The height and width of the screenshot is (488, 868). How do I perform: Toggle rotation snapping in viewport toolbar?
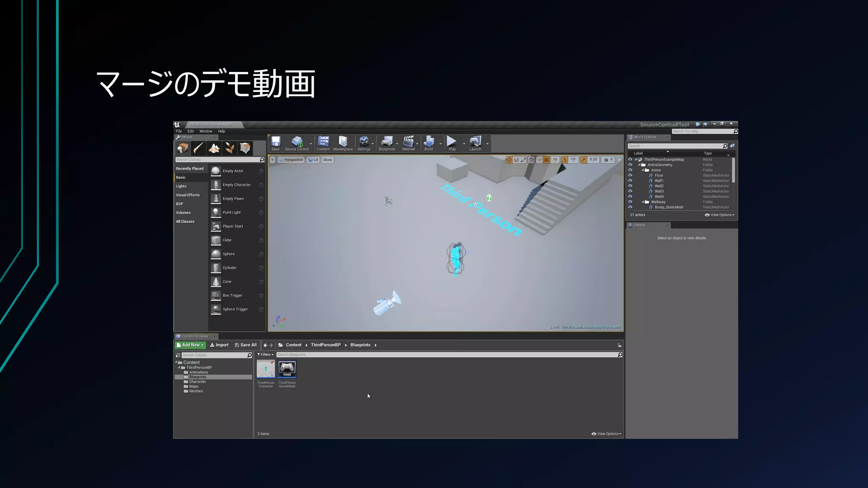pos(565,160)
